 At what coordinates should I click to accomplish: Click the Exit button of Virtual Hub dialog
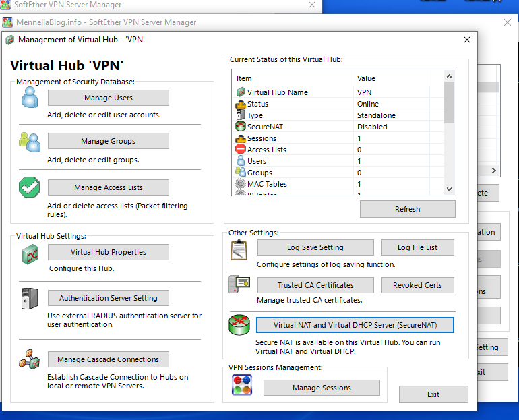point(433,394)
